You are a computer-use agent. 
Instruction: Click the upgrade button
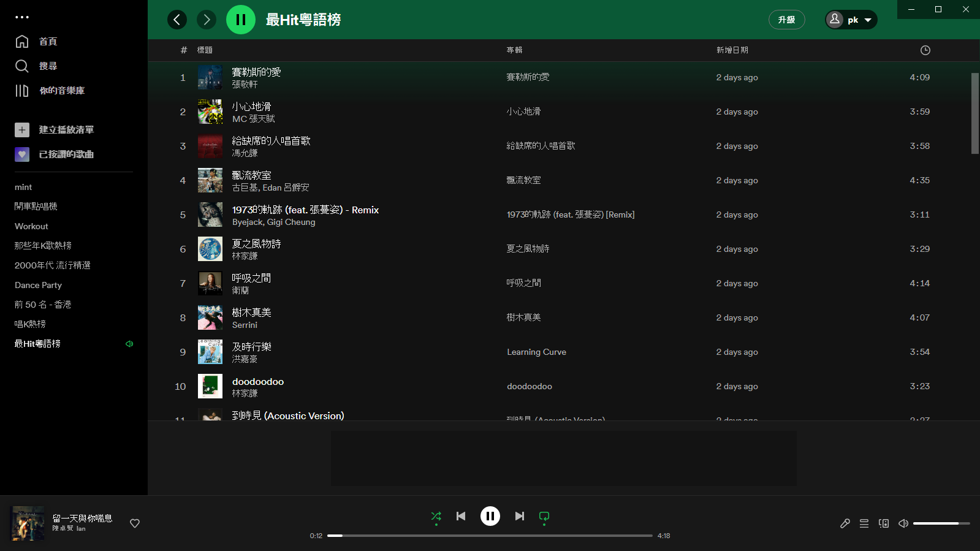[x=787, y=20]
